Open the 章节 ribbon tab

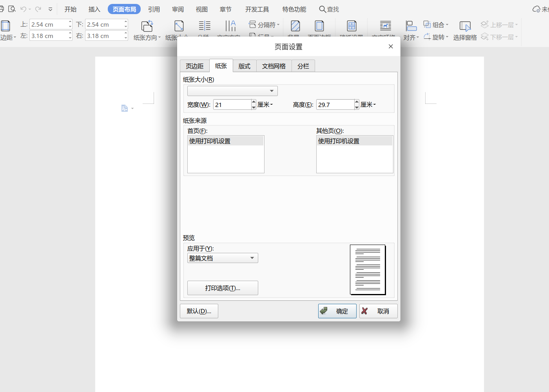click(226, 9)
